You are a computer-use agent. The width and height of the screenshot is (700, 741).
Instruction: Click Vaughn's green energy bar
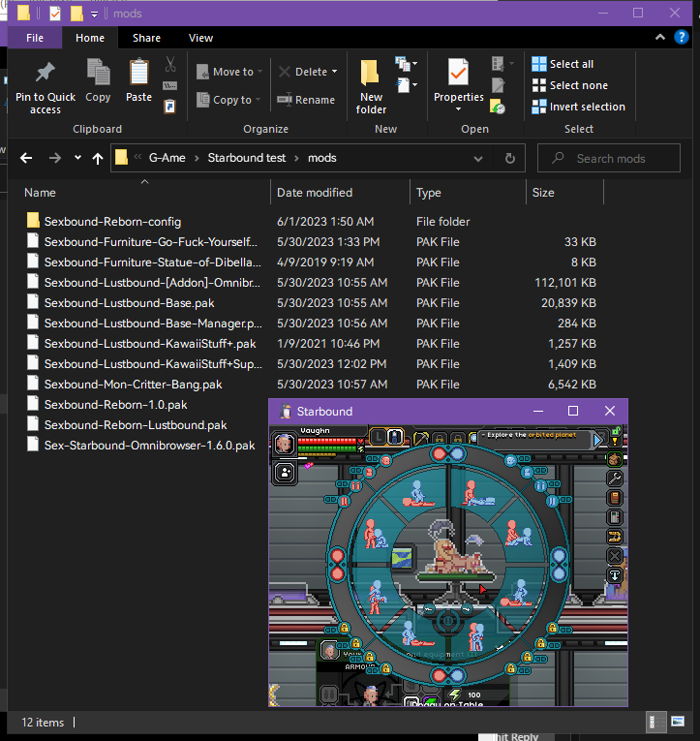[x=328, y=448]
